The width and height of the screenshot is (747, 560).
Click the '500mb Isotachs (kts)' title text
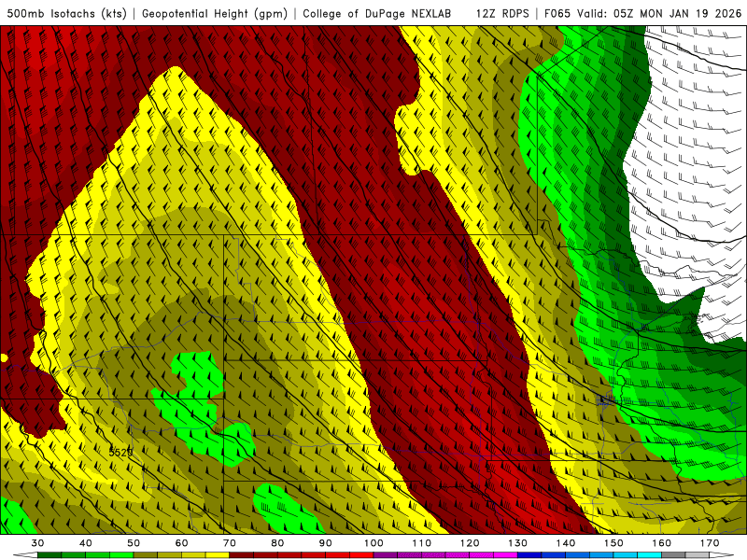[x=66, y=13]
